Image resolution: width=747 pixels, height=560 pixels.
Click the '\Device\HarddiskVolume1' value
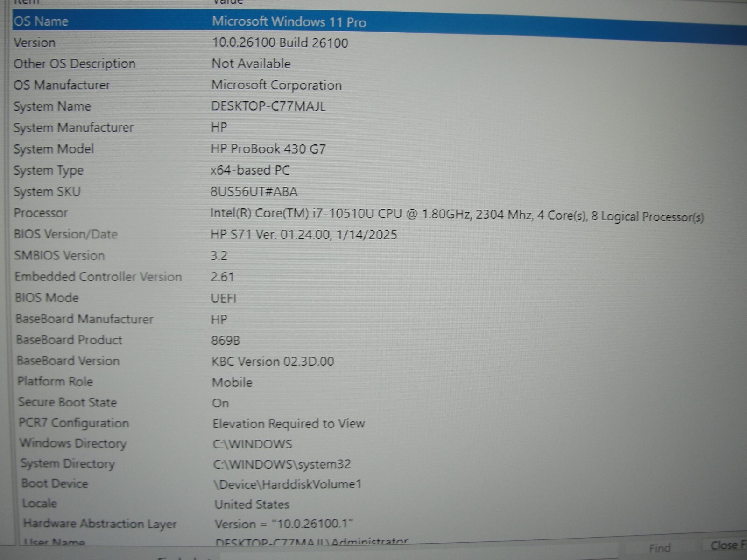288,484
